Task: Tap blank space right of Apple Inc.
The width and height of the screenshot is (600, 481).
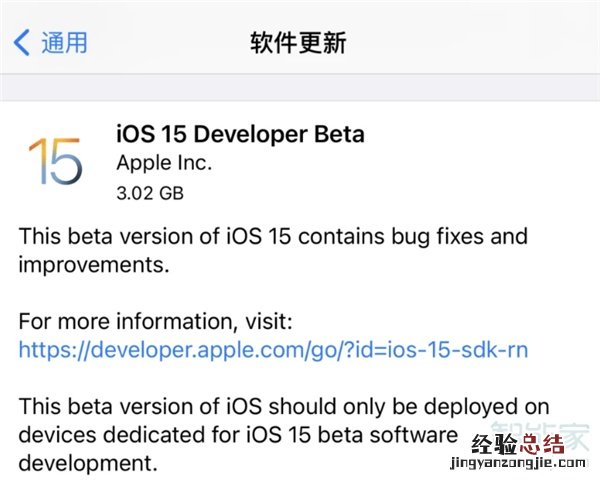Action: click(400, 162)
